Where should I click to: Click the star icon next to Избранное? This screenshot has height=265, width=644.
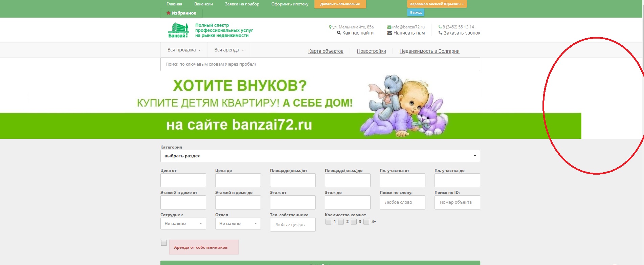tap(168, 13)
